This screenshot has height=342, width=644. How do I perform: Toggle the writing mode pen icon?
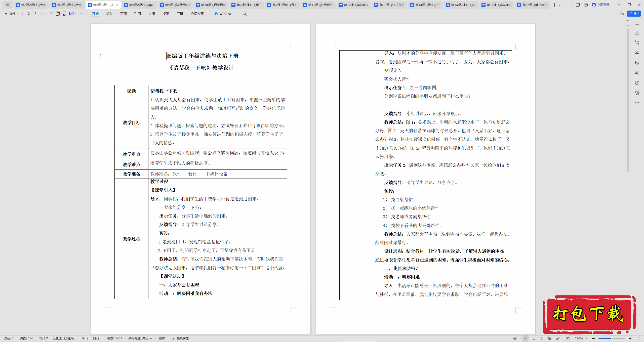point(558,338)
